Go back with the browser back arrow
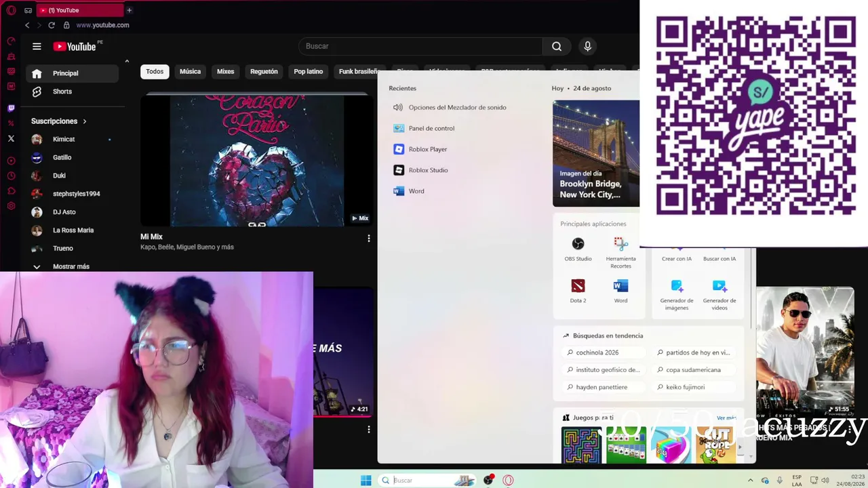The height and width of the screenshot is (488, 868). click(x=27, y=25)
